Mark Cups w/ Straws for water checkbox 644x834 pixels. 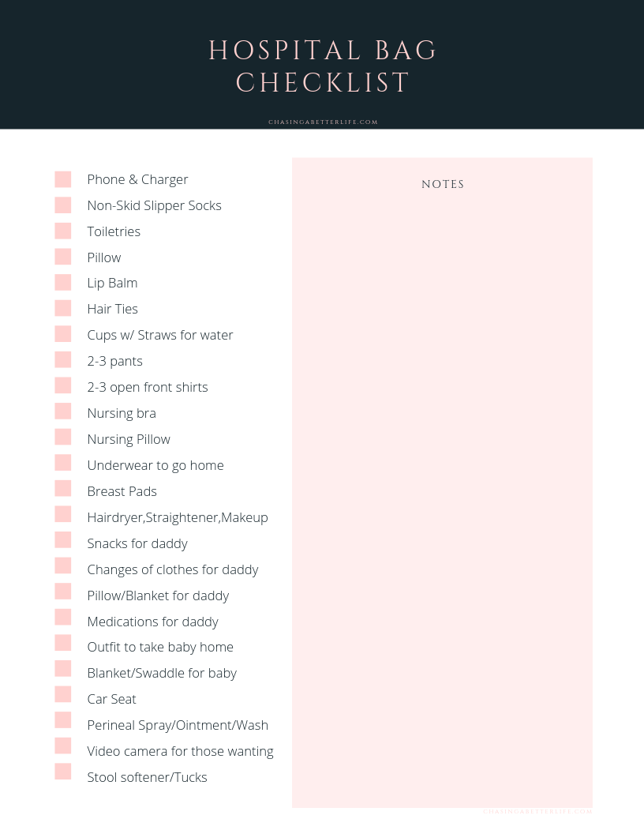click(x=63, y=334)
